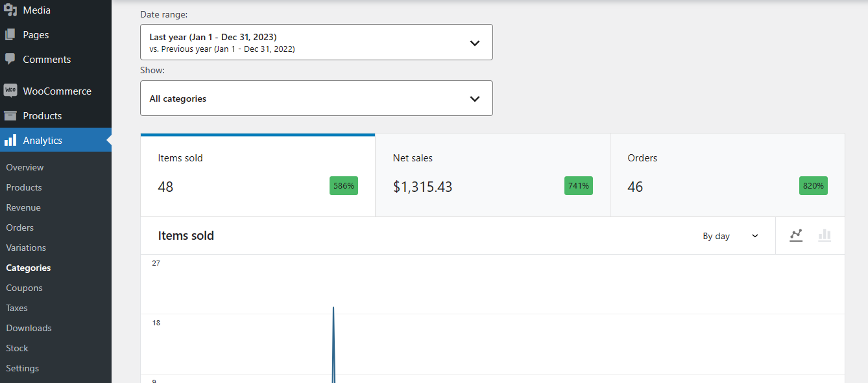
Task: Open the Date range dropdown
Action: click(317, 42)
